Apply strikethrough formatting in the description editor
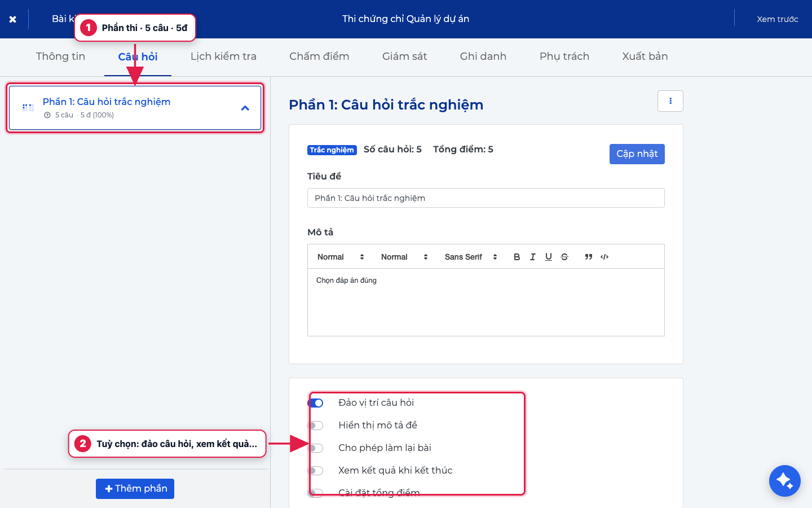812x508 pixels. (564, 257)
